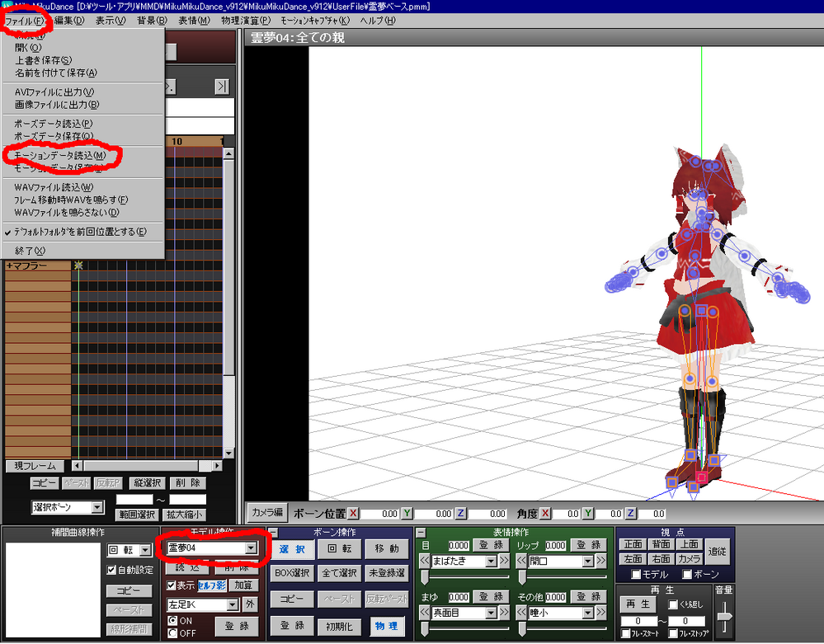The image size is (824, 644).
Task: Open the ファイル(F) menu
Action: click(x=24, y=21)
